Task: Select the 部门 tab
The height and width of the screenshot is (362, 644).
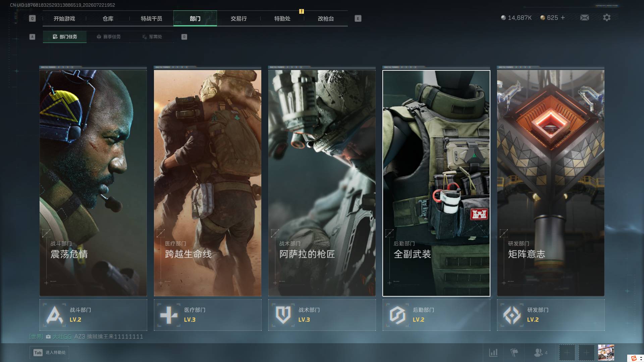Action: point(195,19)
